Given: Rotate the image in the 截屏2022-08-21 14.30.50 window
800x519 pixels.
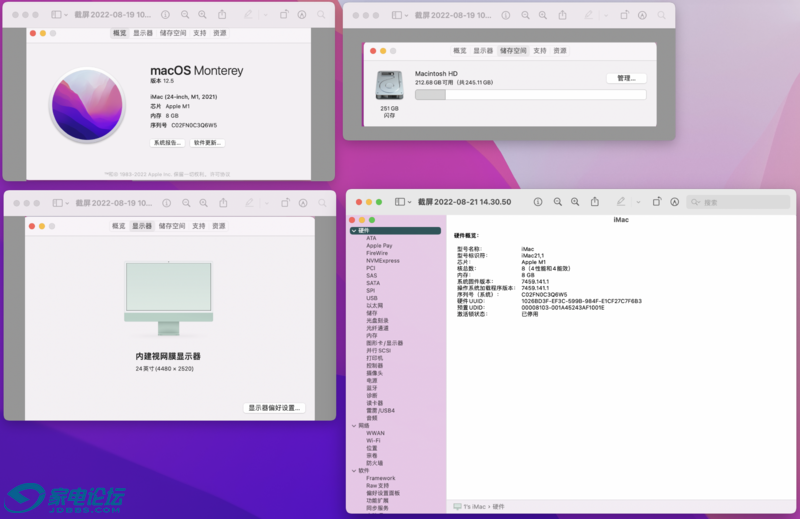Looking at the screenshot, I should 657,202.
